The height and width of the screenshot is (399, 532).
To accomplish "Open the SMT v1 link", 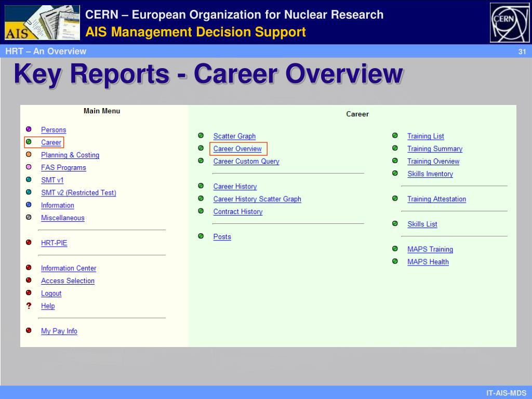I will pos(52,180).
